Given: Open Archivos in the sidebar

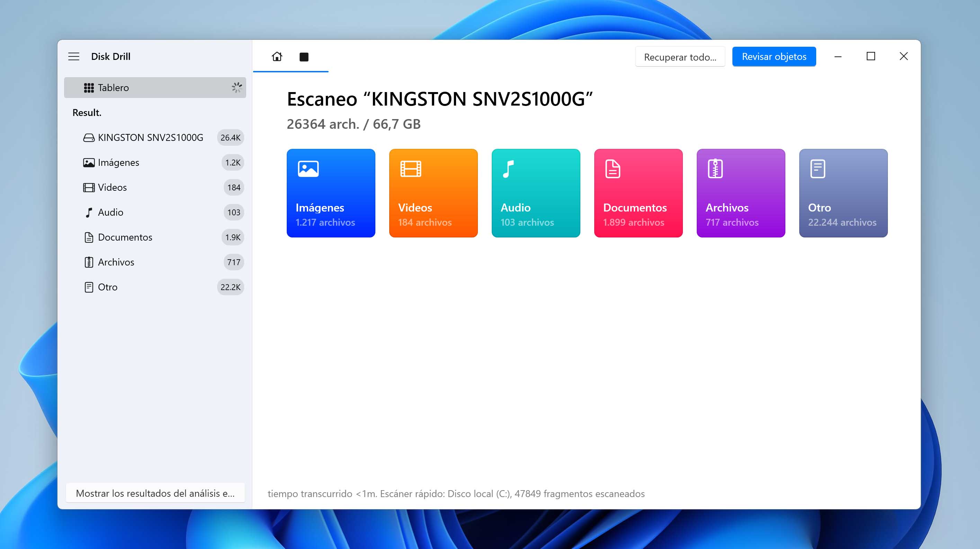Looking at the screenshot, I should tap(155, 262).
